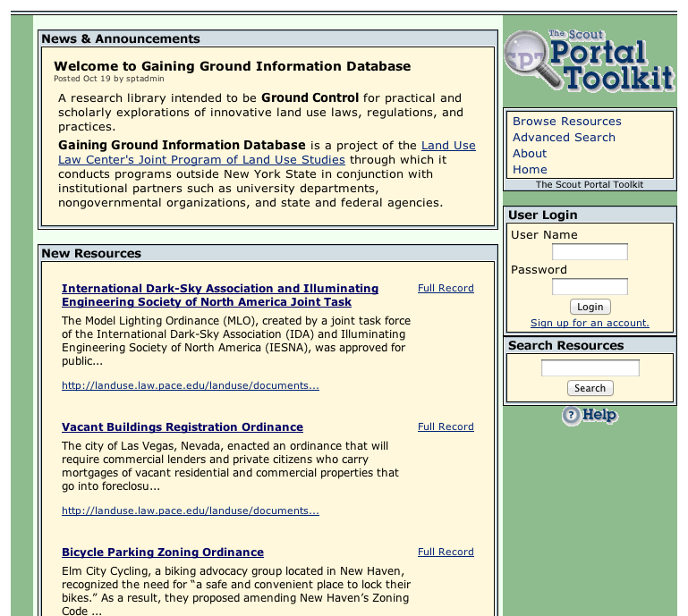This screenshot has height=616, width=688.
Task: Click the Search Resources text box
Action: click(590, 368)
